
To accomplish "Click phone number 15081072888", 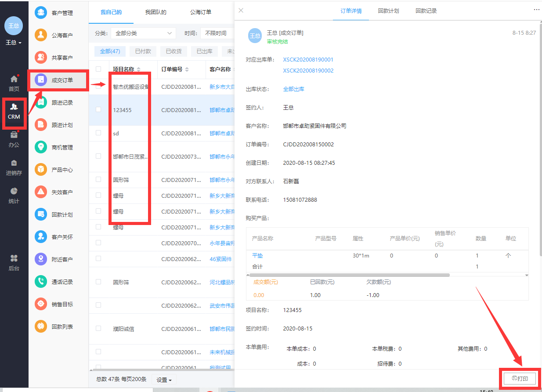I will tap(300, 200).
